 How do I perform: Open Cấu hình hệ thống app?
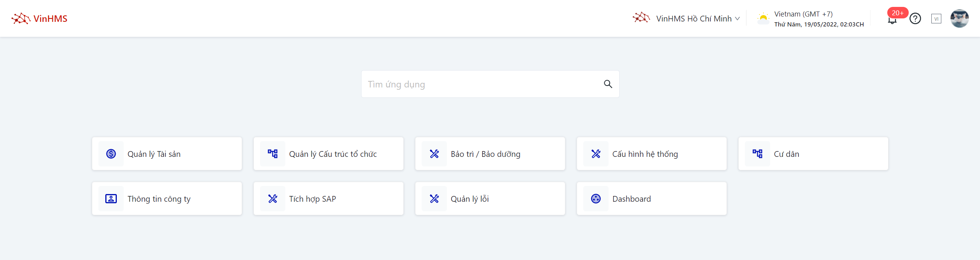coord(645,154)
